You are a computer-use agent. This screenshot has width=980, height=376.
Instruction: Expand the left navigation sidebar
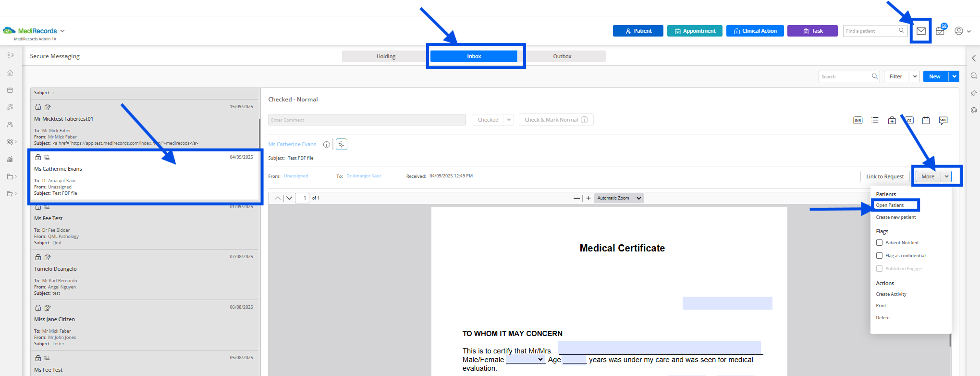[11, 55]
